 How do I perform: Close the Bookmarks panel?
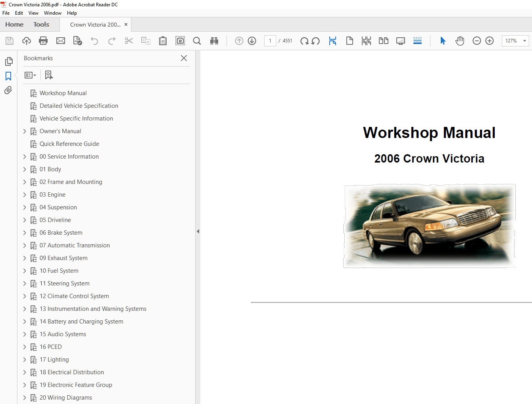tap(184, 58)
